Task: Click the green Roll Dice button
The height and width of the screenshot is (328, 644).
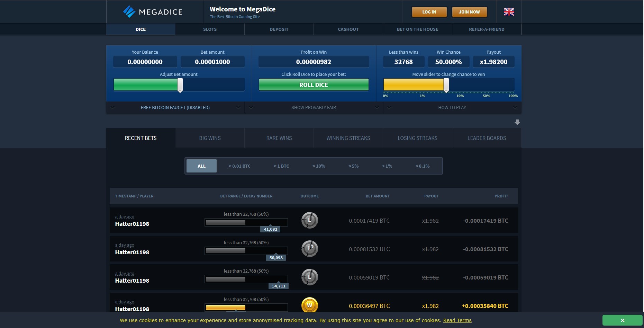Action: [x=314, y=85]
